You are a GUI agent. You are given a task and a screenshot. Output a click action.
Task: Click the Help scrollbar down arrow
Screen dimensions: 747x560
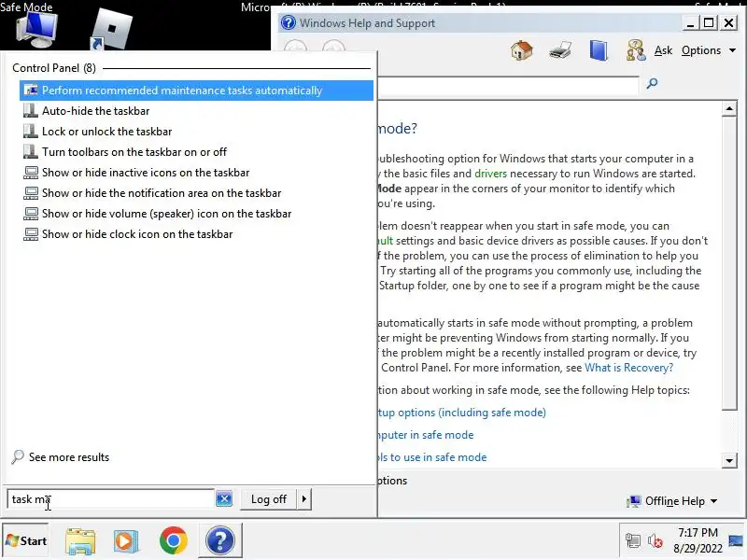(x=729, y=460)
